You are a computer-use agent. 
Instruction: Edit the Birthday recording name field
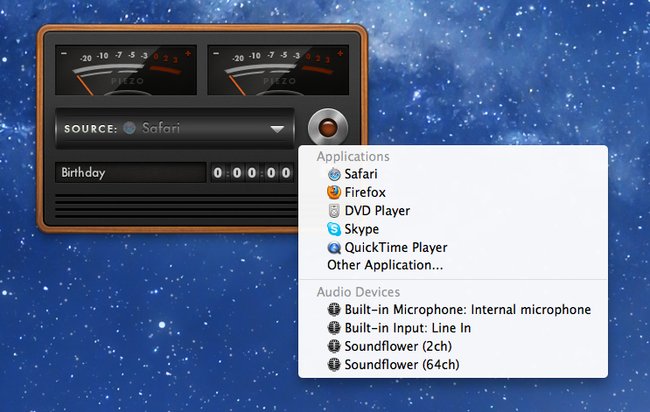click(131, 172)
